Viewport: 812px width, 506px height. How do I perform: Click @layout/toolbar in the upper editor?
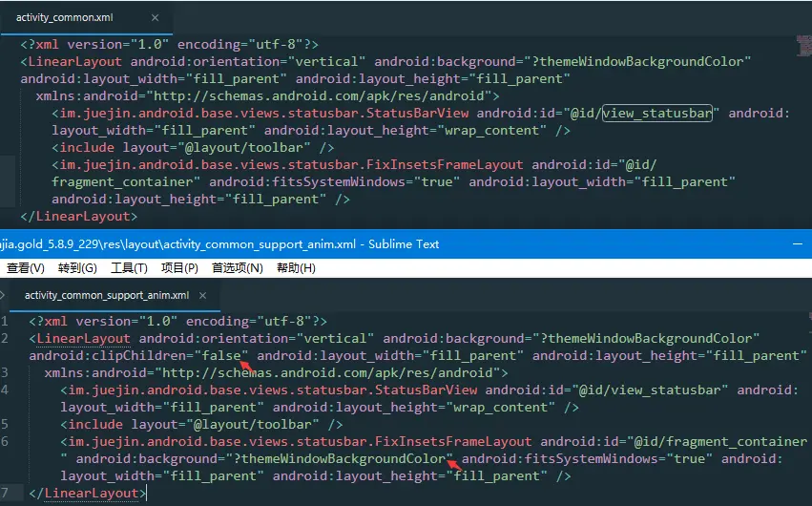[x=244, y=148]
